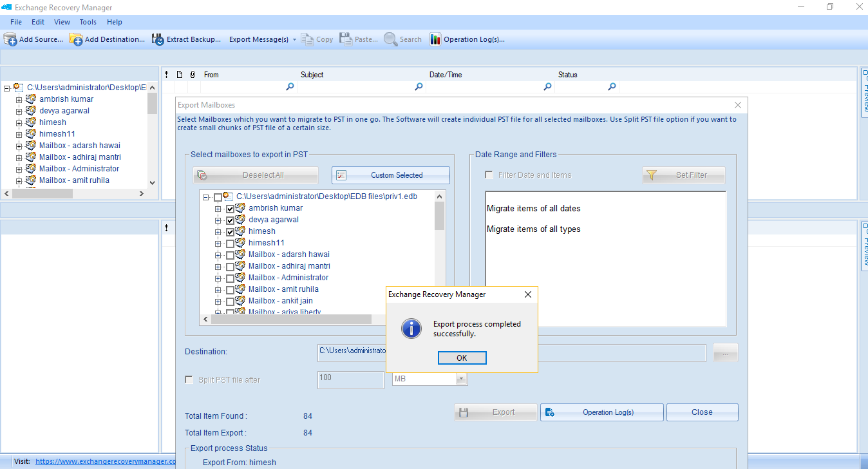This screenshot has height=469, width=868.
Task: Check the Mailbox - adarsh hawai checkbox
Action: click(x=231, y=255)
